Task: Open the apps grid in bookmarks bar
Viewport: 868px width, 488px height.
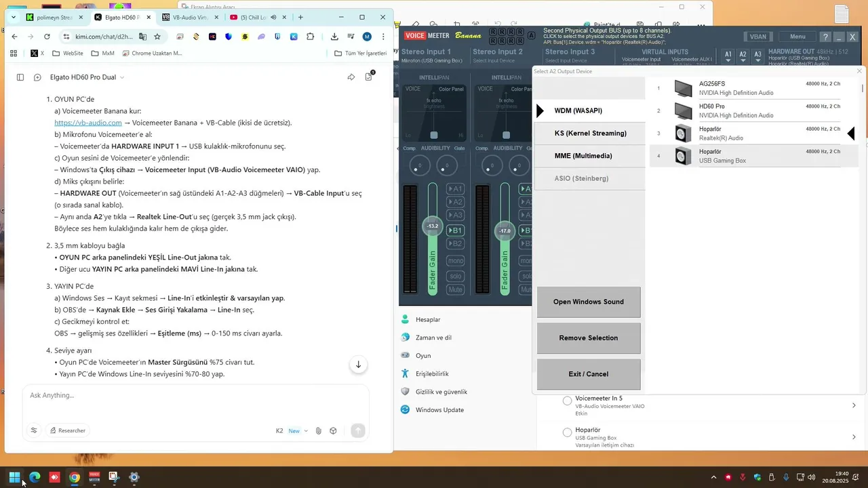Action: [14, 53]
